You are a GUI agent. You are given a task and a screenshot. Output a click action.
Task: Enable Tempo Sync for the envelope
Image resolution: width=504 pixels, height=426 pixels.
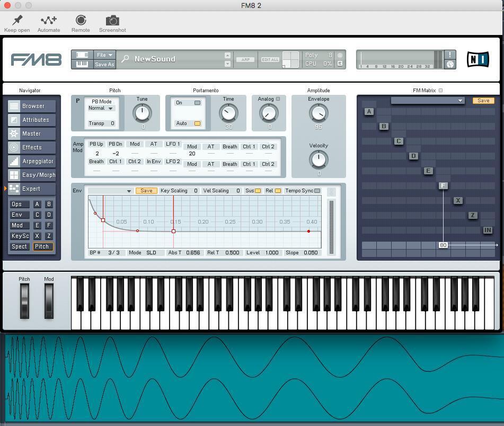pyautogui.click(x=317, y=190)
